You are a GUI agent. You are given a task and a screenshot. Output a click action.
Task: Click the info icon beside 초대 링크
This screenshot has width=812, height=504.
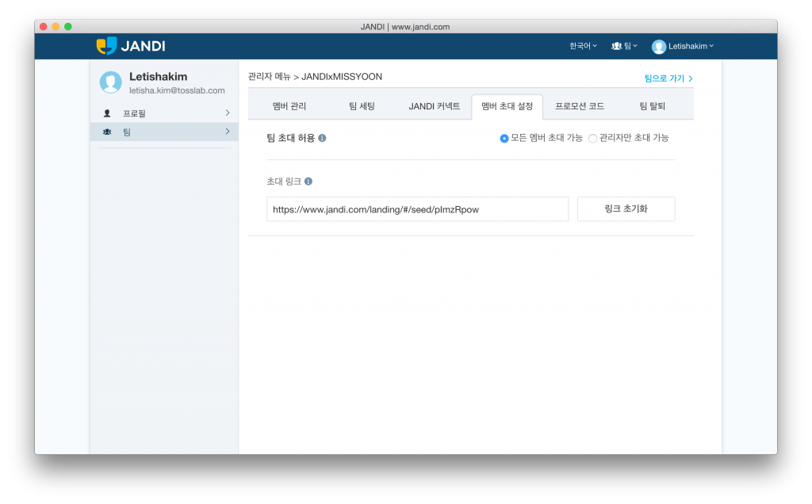pyautogui.click(x=308, y=181)
